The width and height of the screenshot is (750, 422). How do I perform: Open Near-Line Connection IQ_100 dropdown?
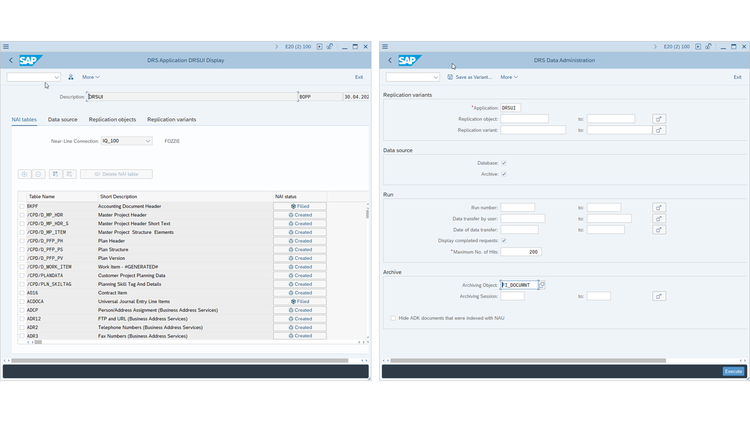(148, 141)
